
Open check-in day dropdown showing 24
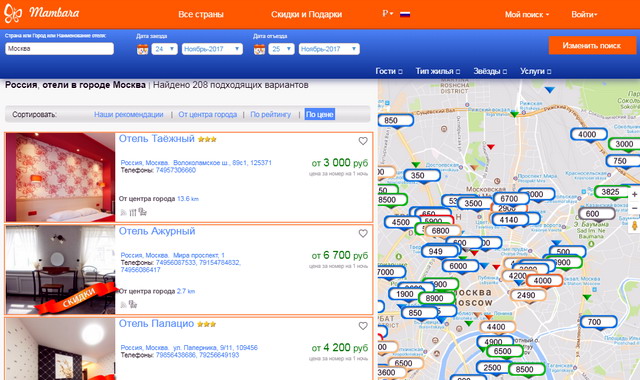coord(164,49)
